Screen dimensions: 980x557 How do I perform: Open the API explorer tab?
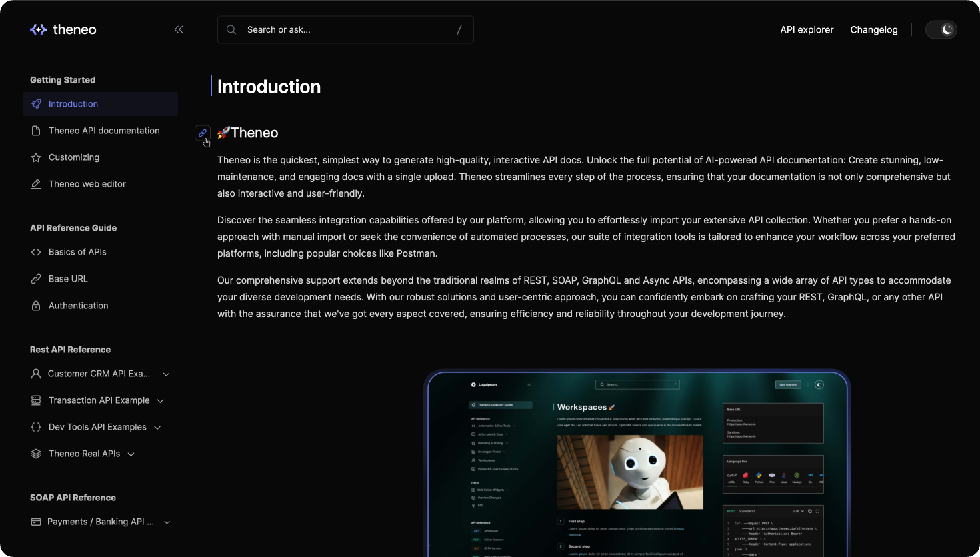tap(807, 29)
